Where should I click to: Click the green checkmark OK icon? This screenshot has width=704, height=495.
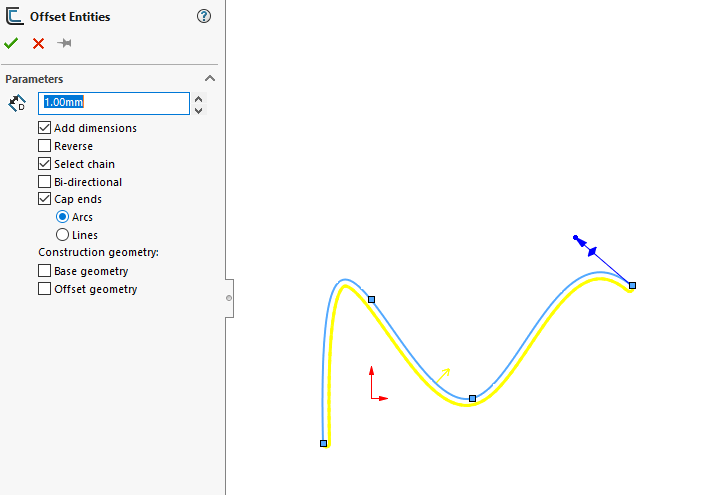tap(11, 43)
